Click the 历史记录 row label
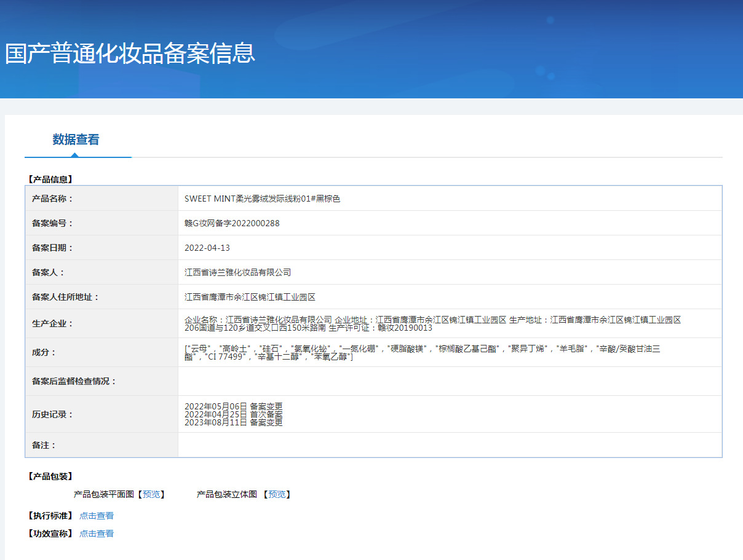 [x=52, y=414]
